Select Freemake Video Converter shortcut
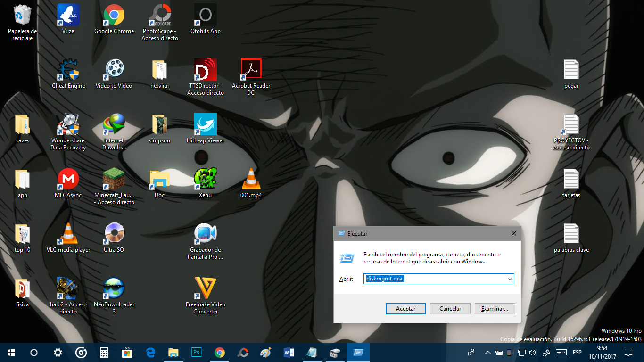 [x=205, y=296]
